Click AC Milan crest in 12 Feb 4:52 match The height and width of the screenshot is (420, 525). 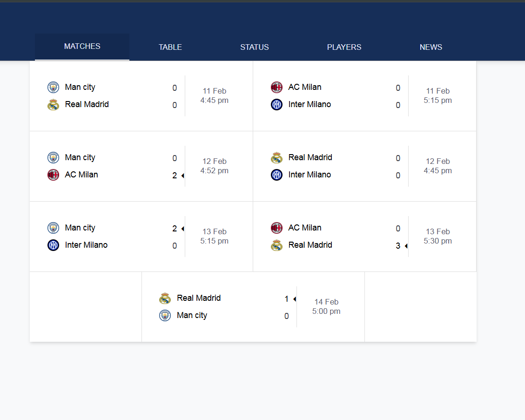pos(54,175)
